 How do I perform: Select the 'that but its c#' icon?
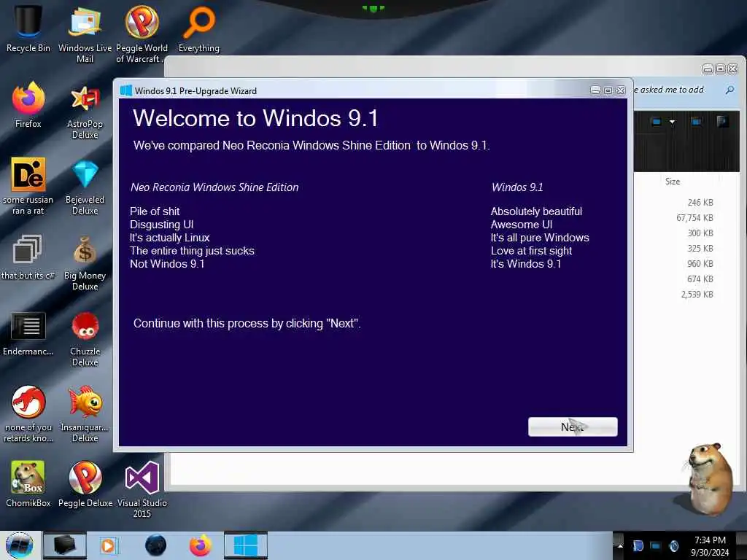point(28,257)
